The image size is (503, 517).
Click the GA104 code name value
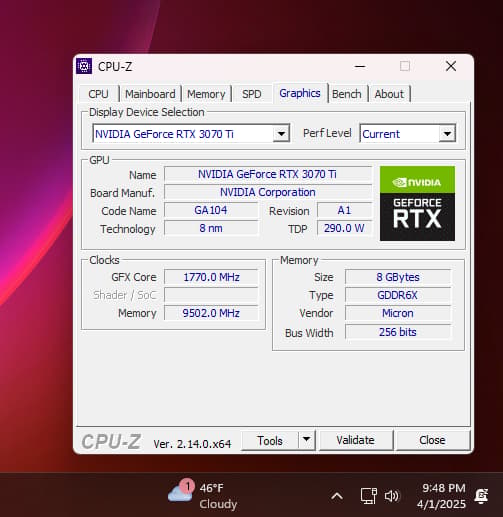tap(211, 210)
